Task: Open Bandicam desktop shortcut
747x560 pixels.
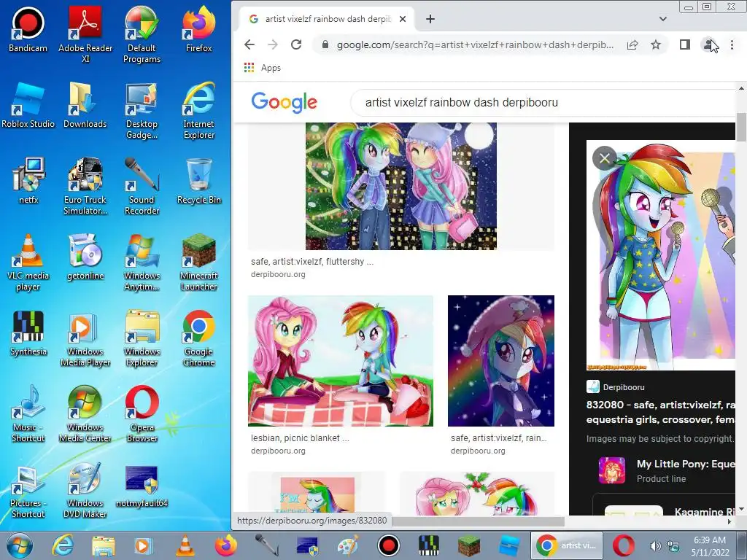Action: coord(28,29)
